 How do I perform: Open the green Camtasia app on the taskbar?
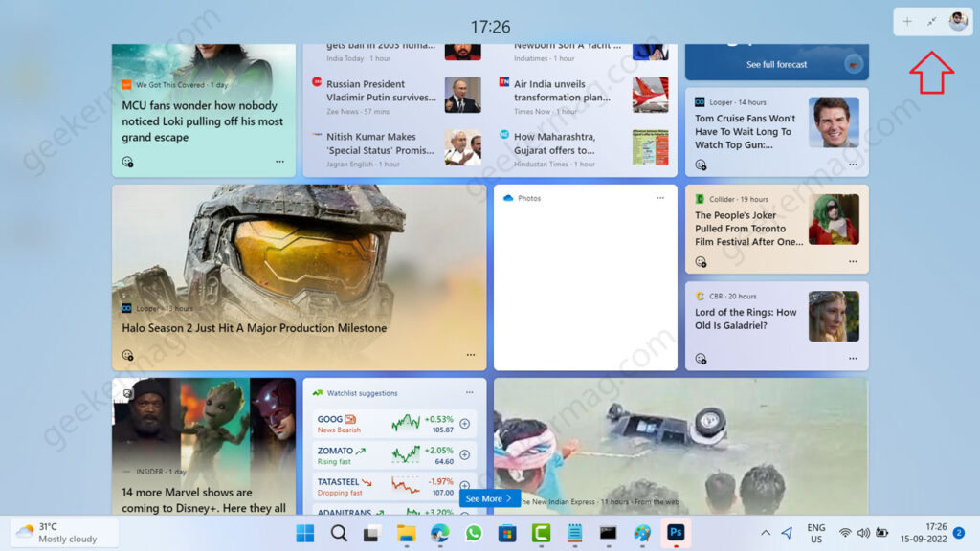[541, 533]
